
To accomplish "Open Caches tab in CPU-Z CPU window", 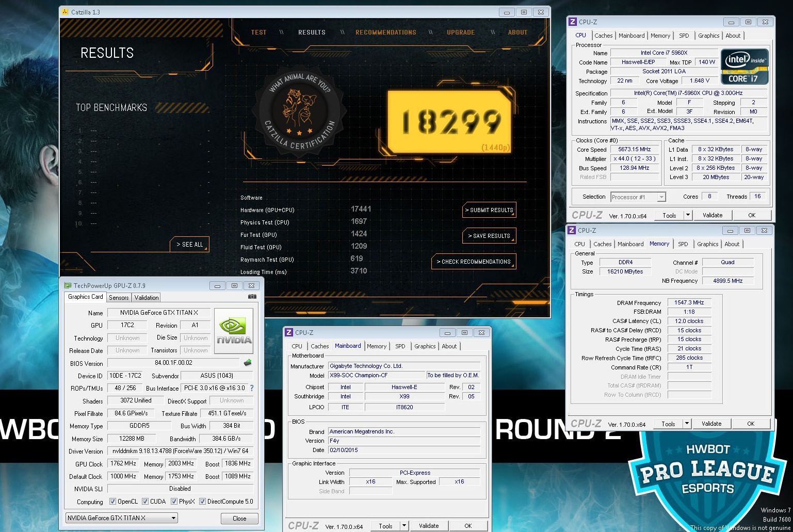I will point(603,36).
